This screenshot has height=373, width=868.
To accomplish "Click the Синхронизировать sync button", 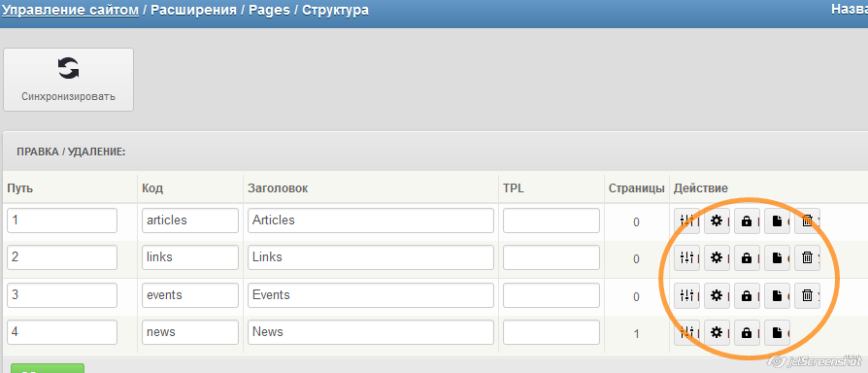I will (69, 80).
